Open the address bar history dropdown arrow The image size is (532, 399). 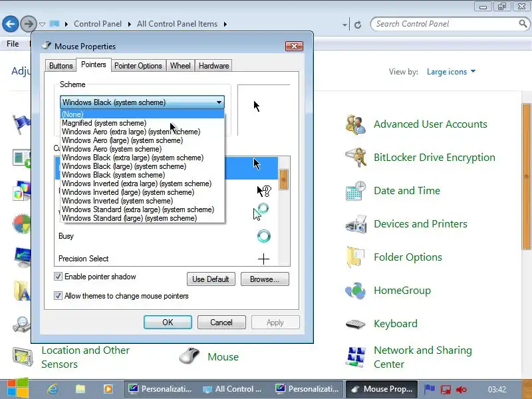[x=344, y=25]
